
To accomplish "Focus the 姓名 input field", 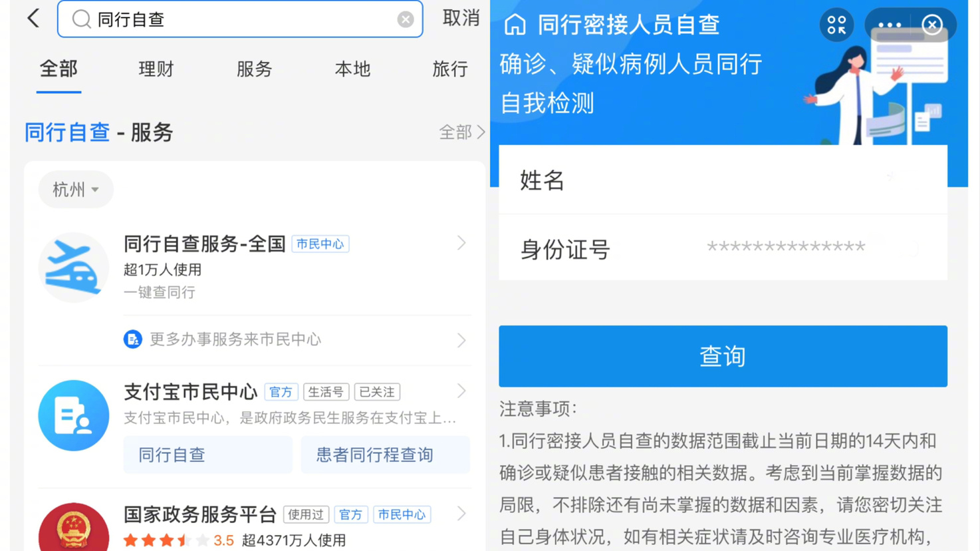I will point(723,180).
